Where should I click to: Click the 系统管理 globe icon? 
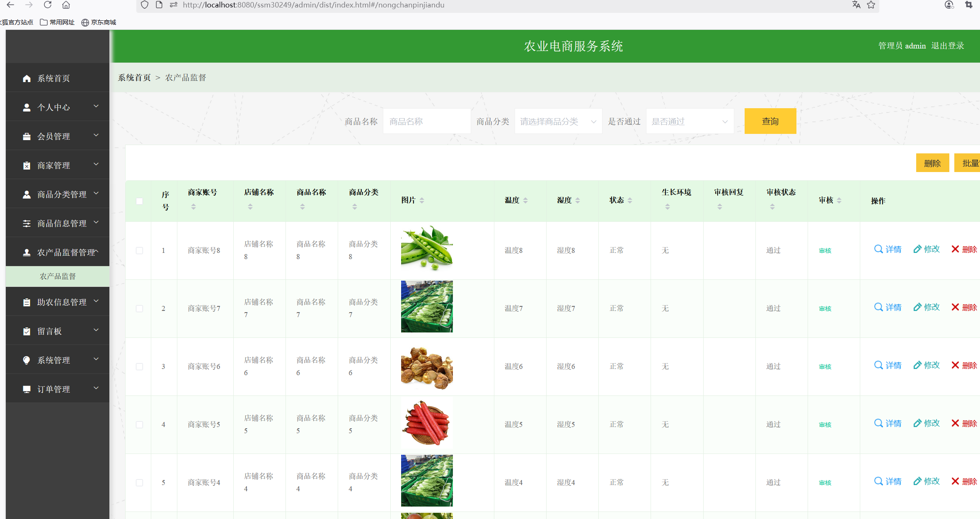click(x=27, y=360)
